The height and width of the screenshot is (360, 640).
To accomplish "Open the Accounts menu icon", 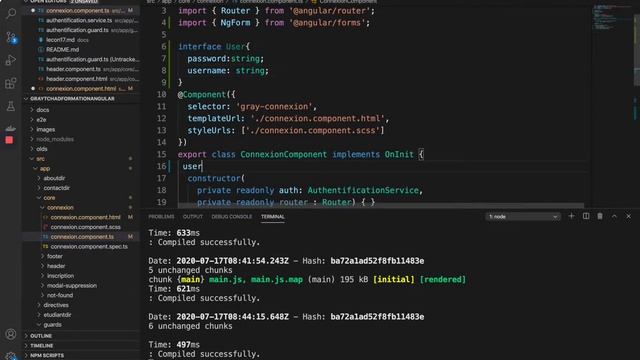I will pos(11,334).
